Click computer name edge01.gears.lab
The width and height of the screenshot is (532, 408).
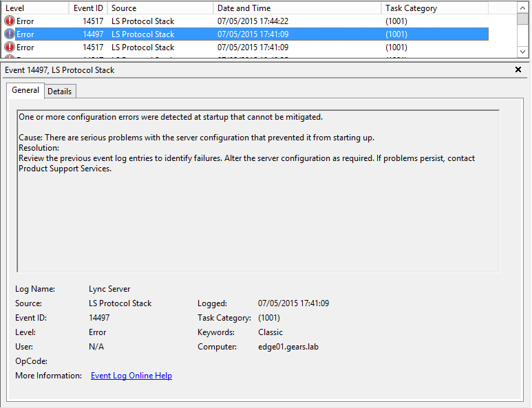[x=288, y=347]
